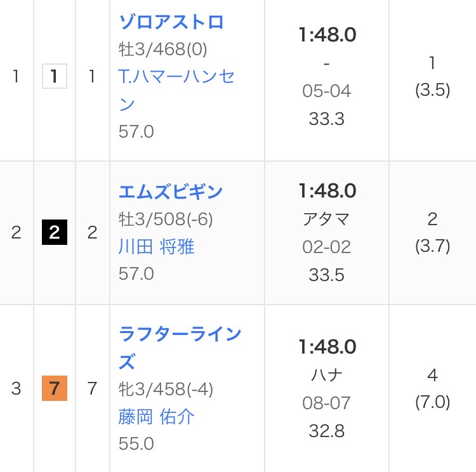Image resolution: width=476 pixels, height=472 pixels.
Task: Click the odds value (3.5)
Action: coord(432,90)
